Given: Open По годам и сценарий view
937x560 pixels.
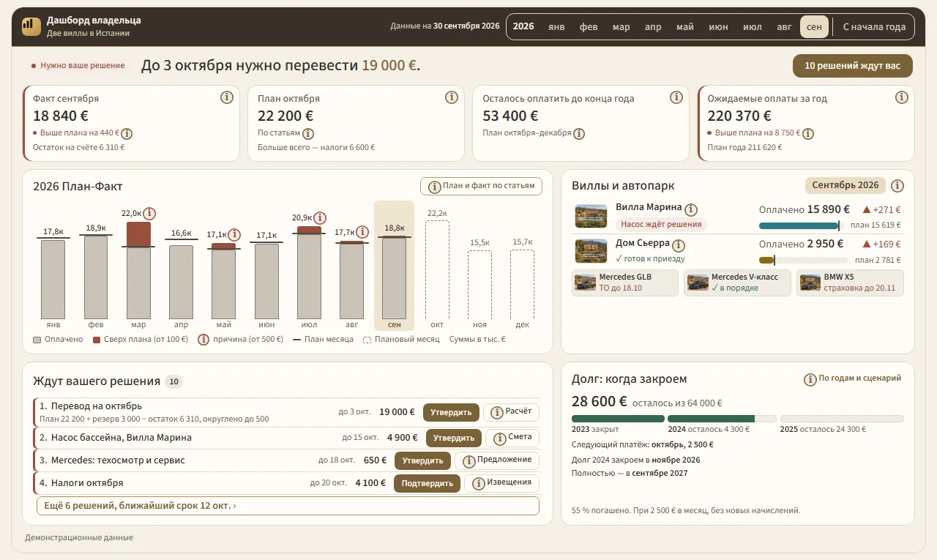Looking at the screenshot, I should 853,379.
